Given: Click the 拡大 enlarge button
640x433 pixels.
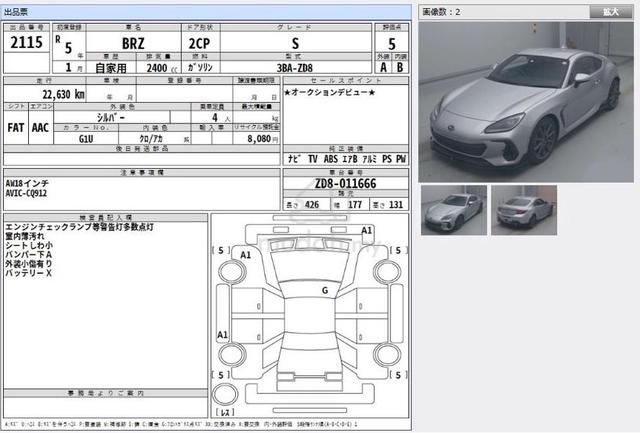Looking at the screenshot, I should point(611,12).
